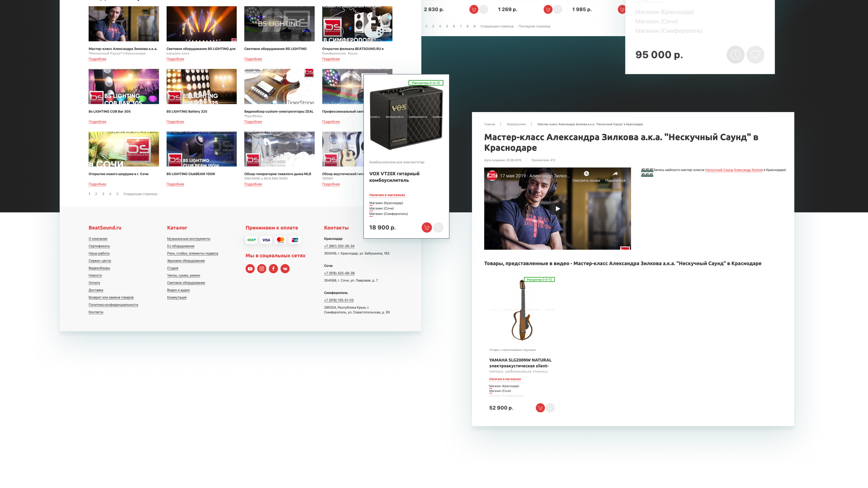Click Наличие в магазинах on VOX card

click(387, 195)
